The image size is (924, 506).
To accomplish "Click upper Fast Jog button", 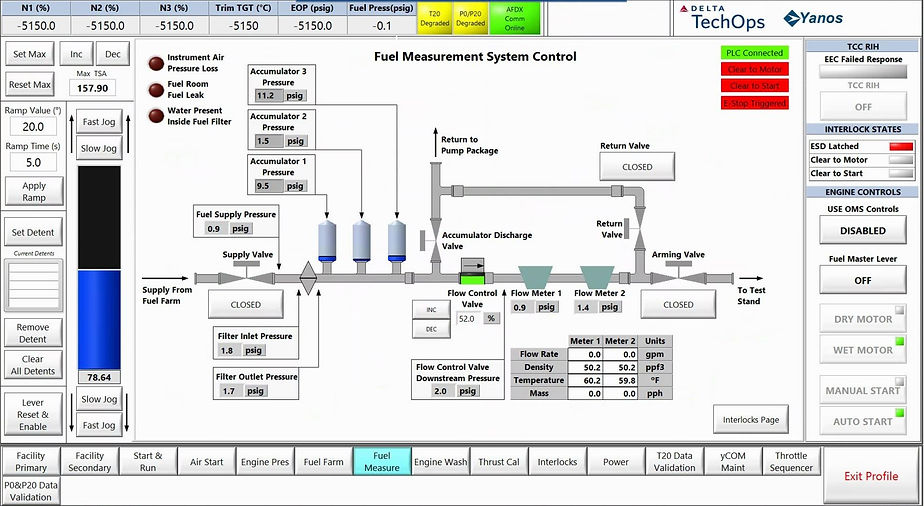I will 99,121.
